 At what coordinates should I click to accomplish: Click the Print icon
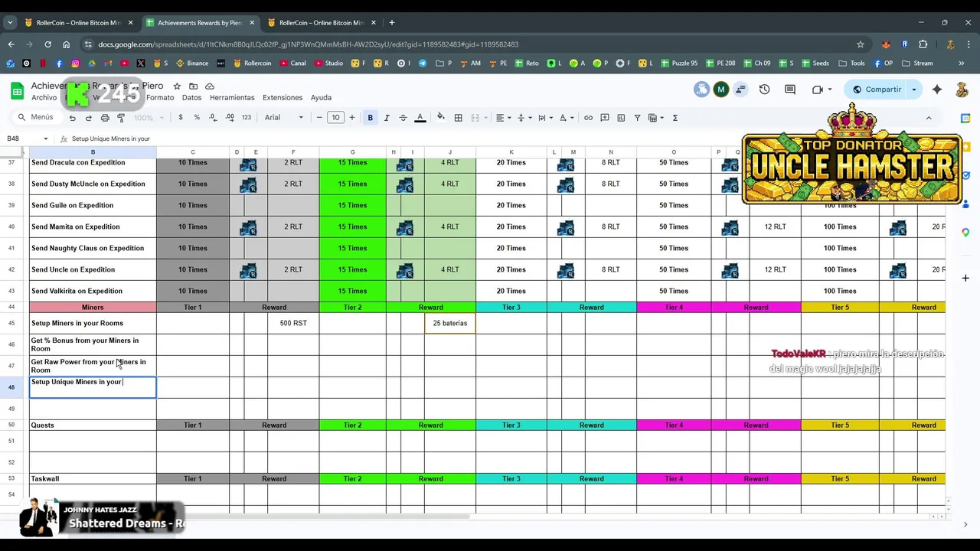105,118
